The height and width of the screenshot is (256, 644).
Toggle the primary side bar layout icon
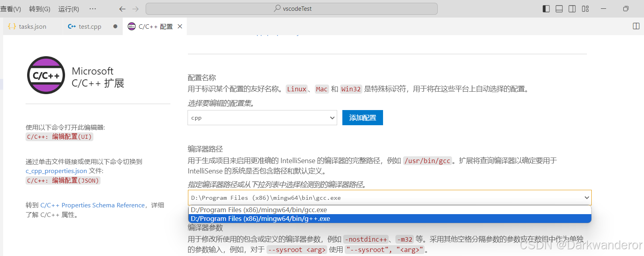click(x=546, y=9)
